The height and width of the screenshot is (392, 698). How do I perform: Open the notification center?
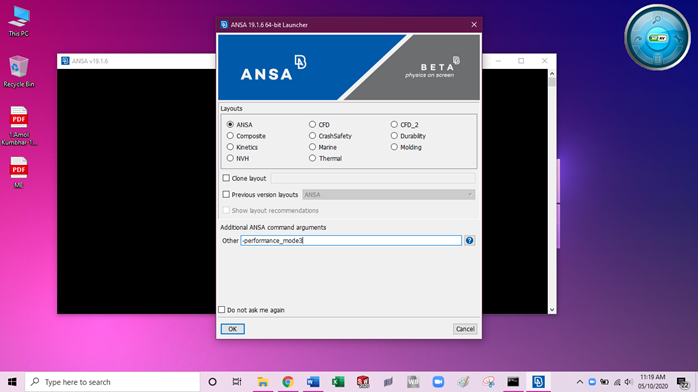683,382
